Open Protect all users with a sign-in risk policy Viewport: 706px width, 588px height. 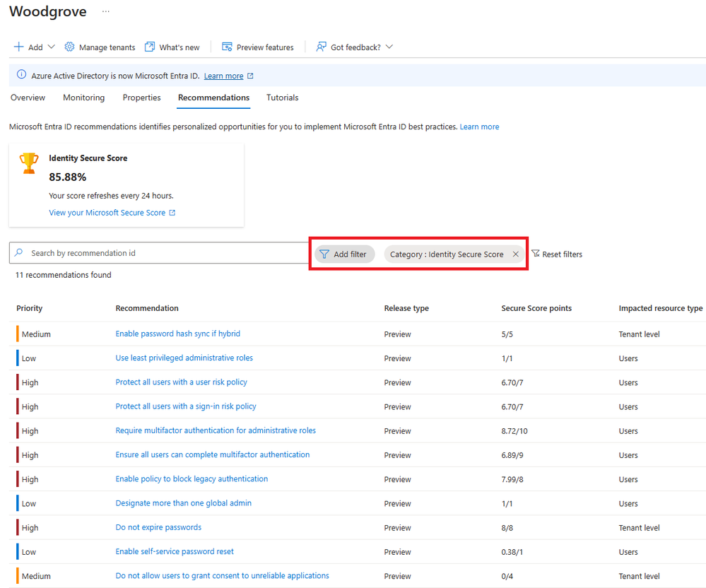pos(185,406)
